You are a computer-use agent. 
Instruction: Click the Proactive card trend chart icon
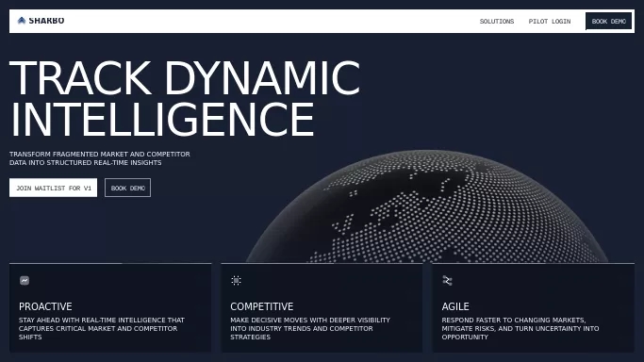(x=25, y=281)
